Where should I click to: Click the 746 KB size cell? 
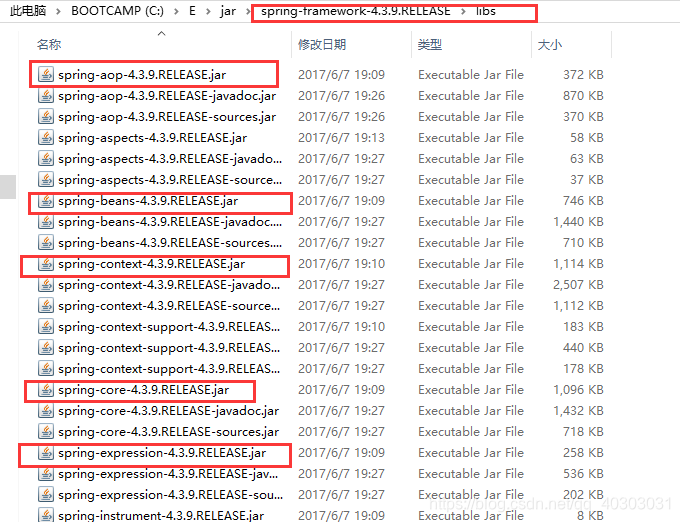(583, 201)
